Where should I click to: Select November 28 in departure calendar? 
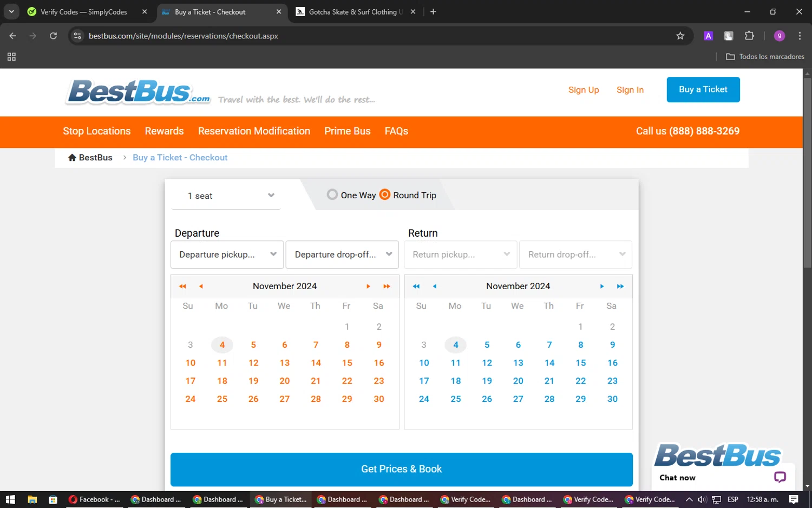[316, 399]
